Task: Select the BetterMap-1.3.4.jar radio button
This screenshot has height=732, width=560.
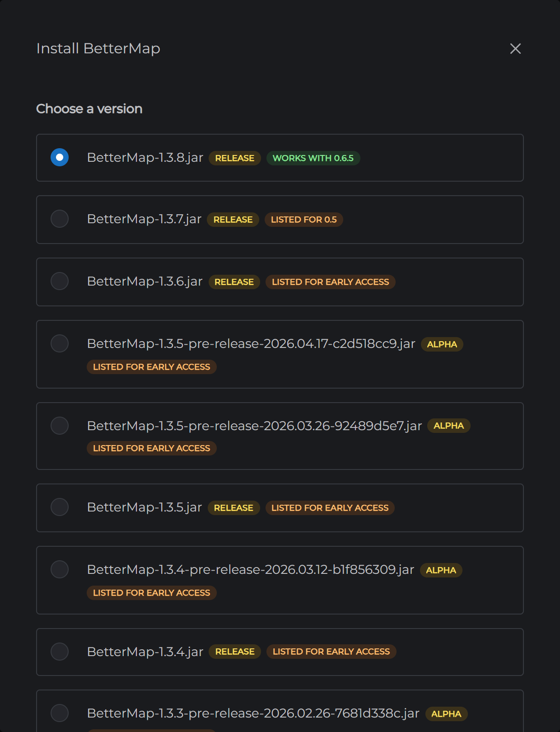Action: [60, 652]
